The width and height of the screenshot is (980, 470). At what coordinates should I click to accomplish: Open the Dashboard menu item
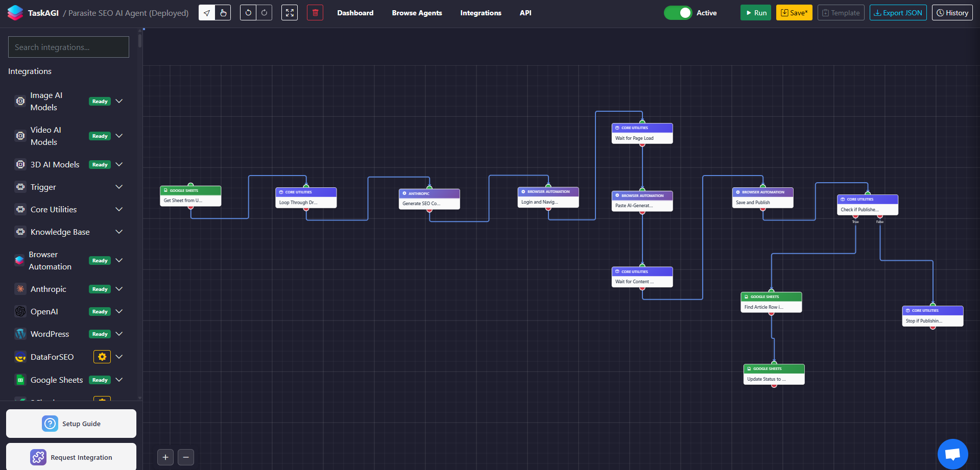[x=355, y=13]
